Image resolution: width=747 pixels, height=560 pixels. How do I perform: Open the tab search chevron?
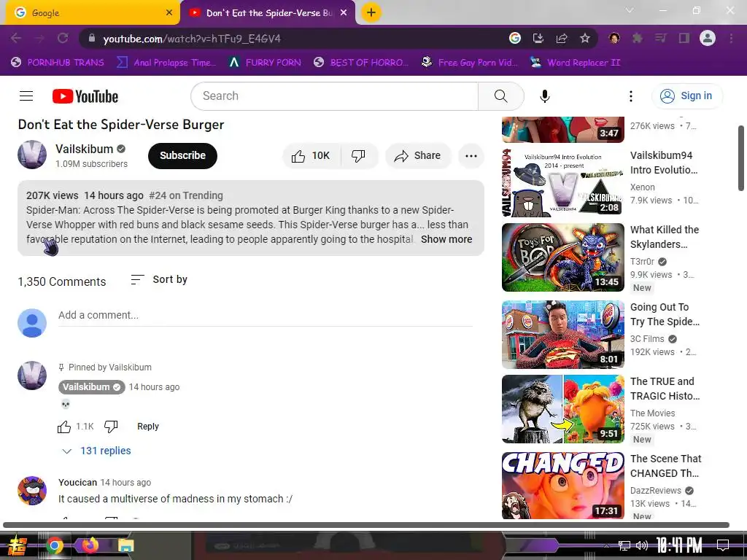pos(630,10)
